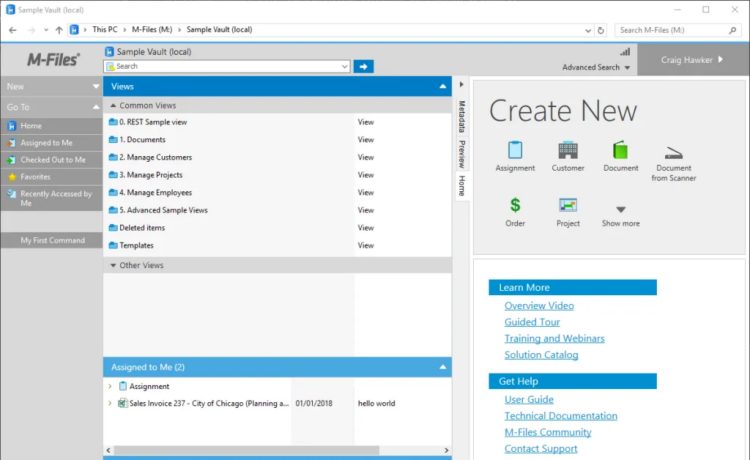Click the blue search arrow button
The width and height of the screenshot is (750, 460).
363,66
